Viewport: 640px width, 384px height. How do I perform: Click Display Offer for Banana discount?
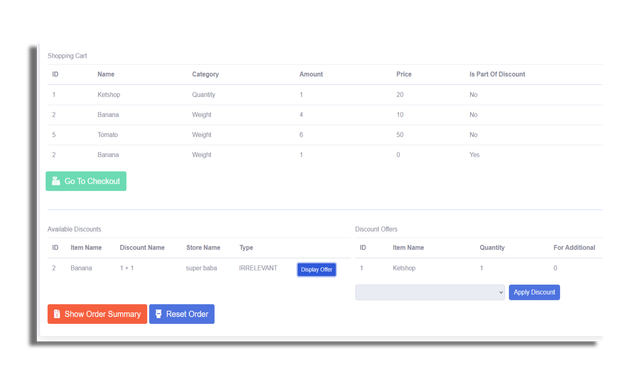coord(316,269)
